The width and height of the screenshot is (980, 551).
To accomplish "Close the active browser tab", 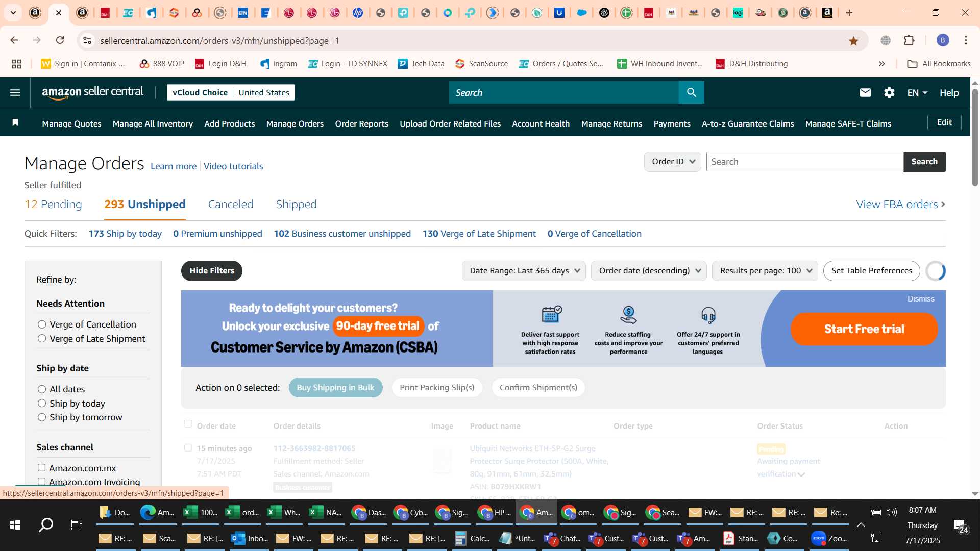I will (x=59, y=13).
